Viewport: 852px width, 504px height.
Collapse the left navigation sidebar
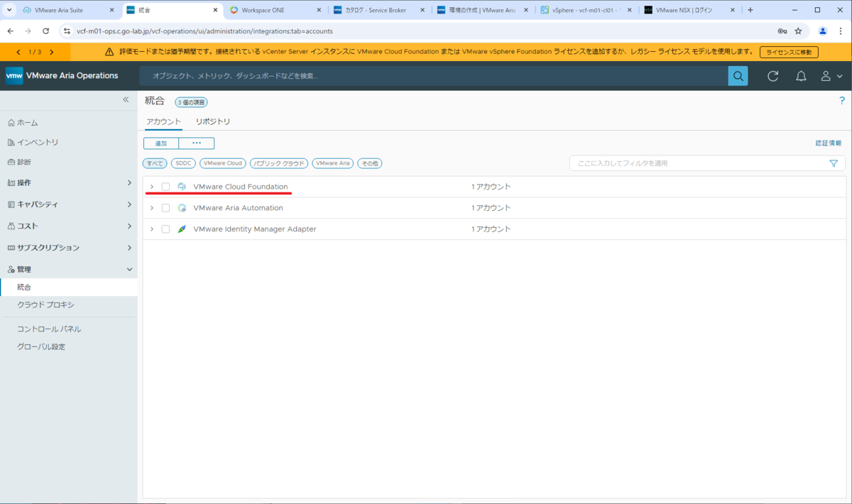[x=126, y=100]
